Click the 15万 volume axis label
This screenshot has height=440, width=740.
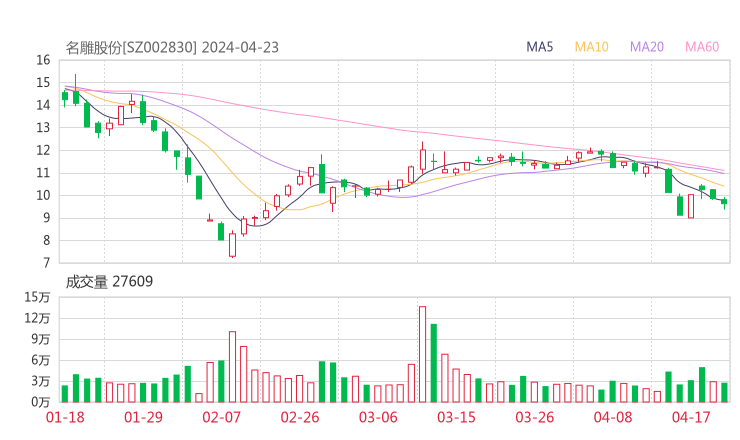click(x=37, y=297)
